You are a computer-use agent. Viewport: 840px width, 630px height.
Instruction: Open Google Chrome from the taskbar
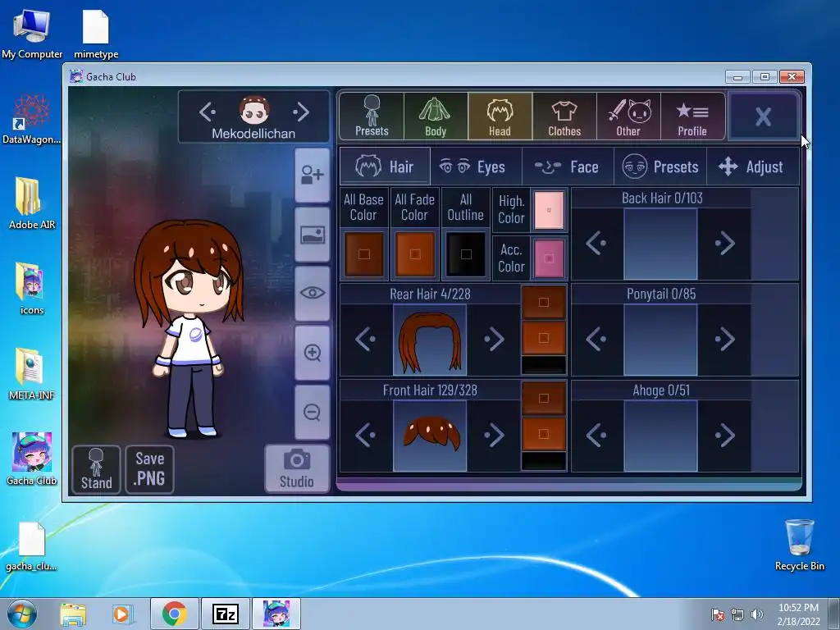coord(174,614)
